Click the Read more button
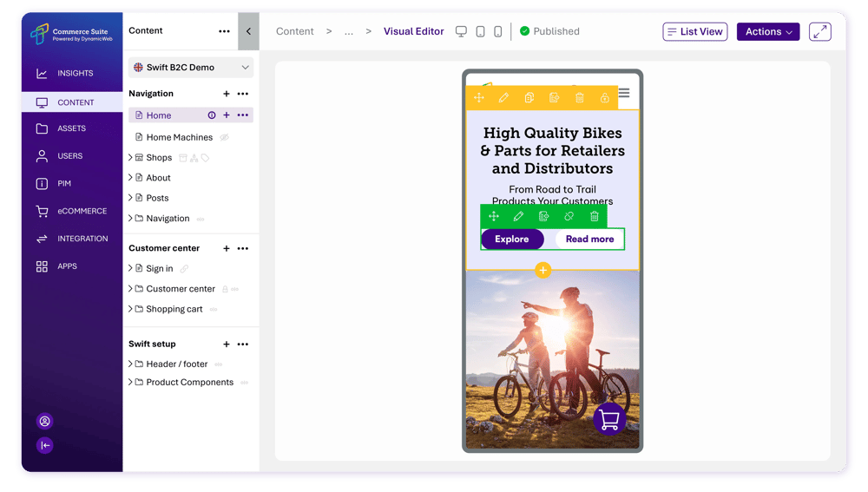Viewport: 868px width, 492px height. (x=589, y=239)
